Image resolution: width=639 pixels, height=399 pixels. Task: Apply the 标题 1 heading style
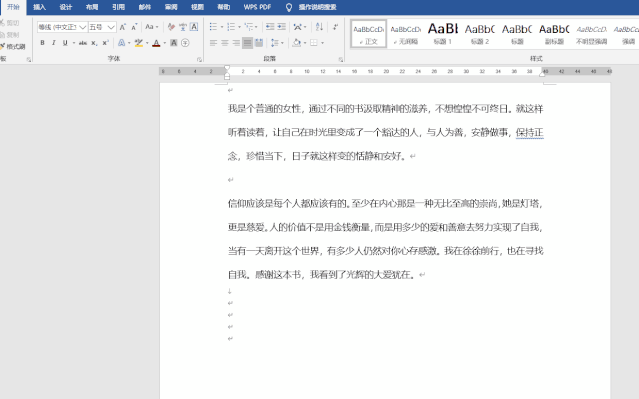pyautogui.click(x=443, y=34)
